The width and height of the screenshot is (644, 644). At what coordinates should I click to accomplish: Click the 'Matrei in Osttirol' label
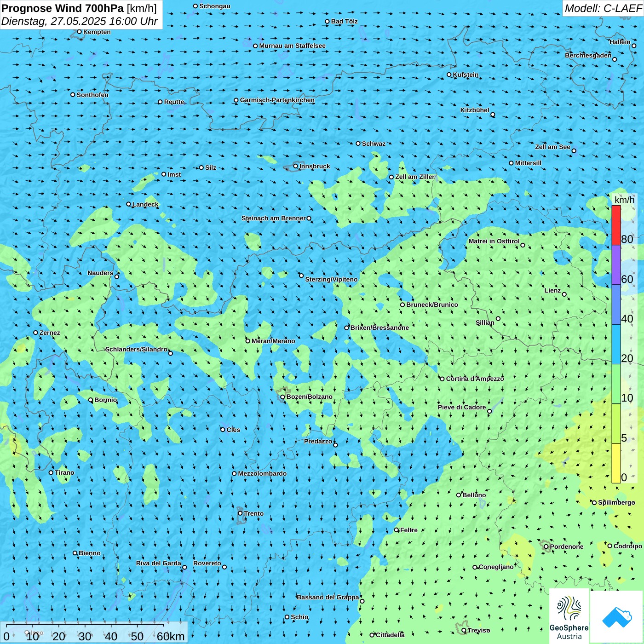click(x=494, y=241)
